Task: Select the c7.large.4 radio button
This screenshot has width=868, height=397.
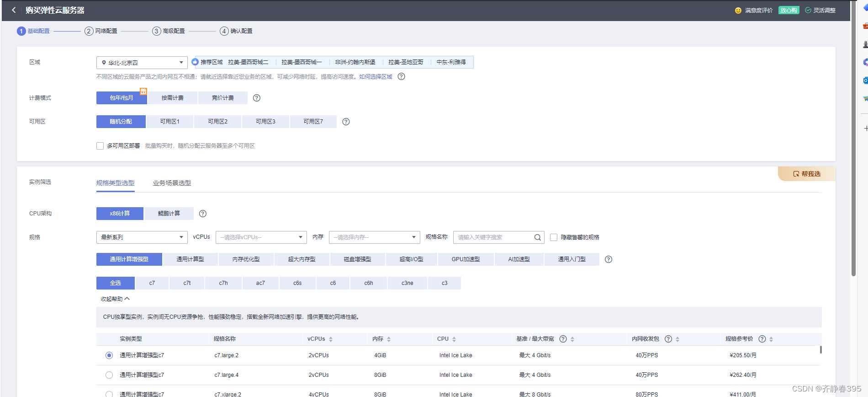Action: [x=109, y=375]
